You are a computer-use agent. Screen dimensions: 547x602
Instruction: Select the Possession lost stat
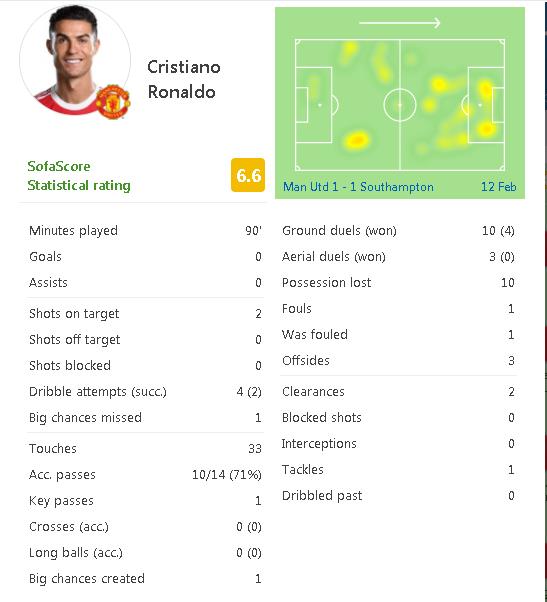point(398,283)
